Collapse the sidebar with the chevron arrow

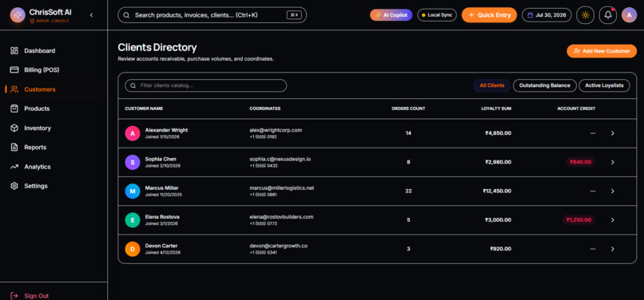tap(91, 15)
